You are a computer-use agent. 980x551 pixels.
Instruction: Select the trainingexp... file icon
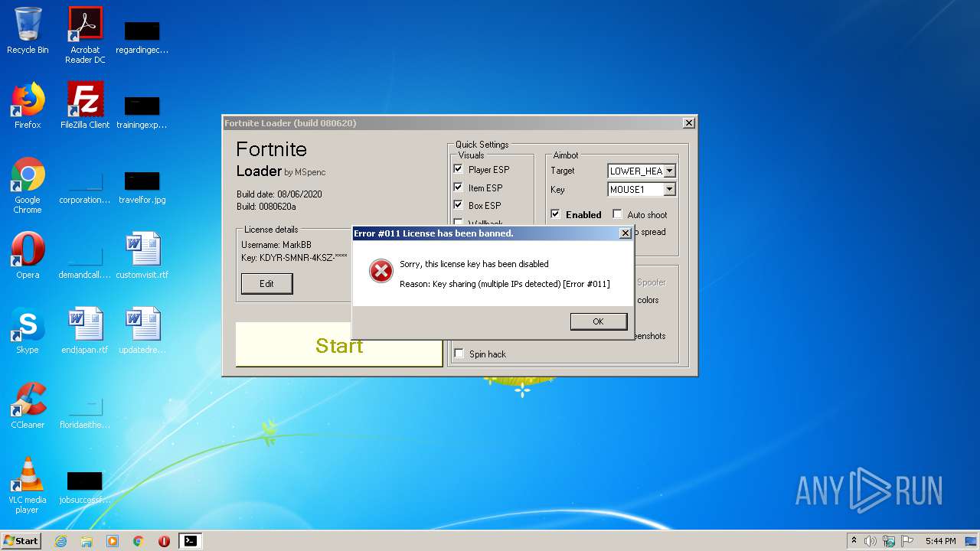tap(142, 112)
